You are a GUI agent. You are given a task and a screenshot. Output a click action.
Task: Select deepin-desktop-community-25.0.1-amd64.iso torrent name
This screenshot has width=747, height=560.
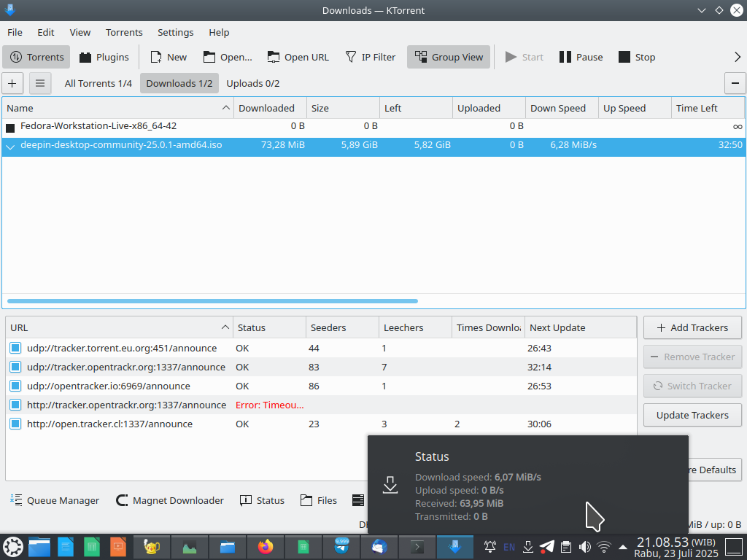click(121, 145)
